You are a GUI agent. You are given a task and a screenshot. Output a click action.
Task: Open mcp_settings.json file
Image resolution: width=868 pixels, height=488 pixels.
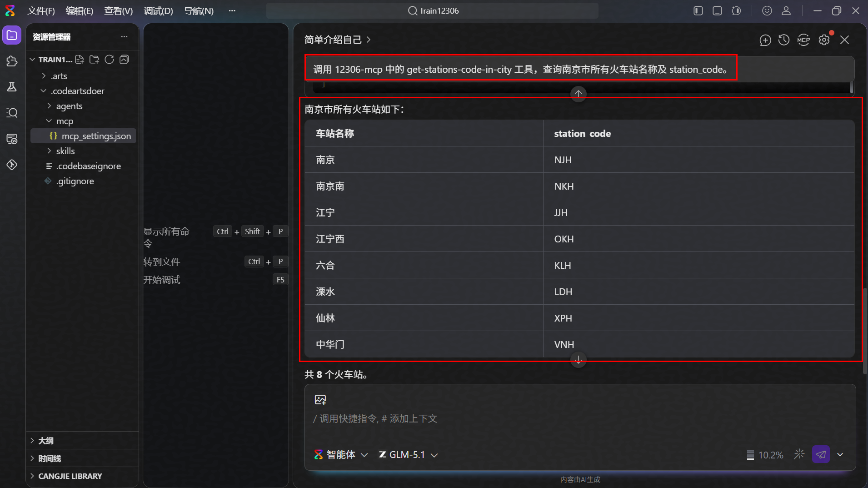[x=83, y=136]
